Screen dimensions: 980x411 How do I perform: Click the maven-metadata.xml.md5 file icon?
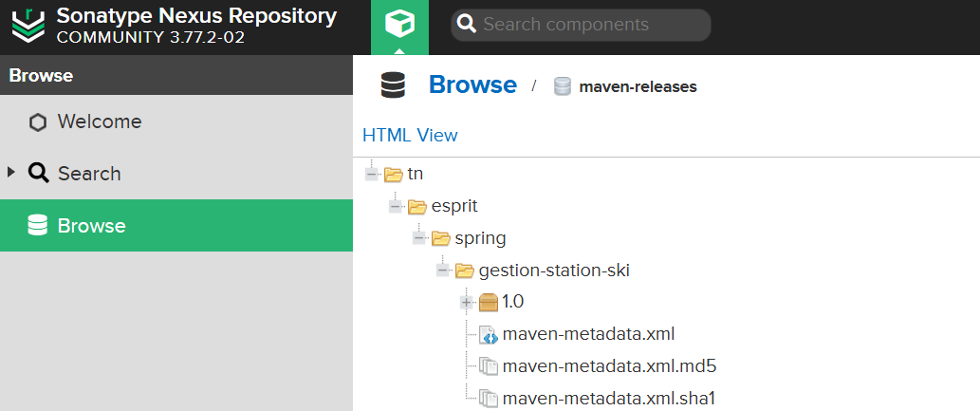489,366
